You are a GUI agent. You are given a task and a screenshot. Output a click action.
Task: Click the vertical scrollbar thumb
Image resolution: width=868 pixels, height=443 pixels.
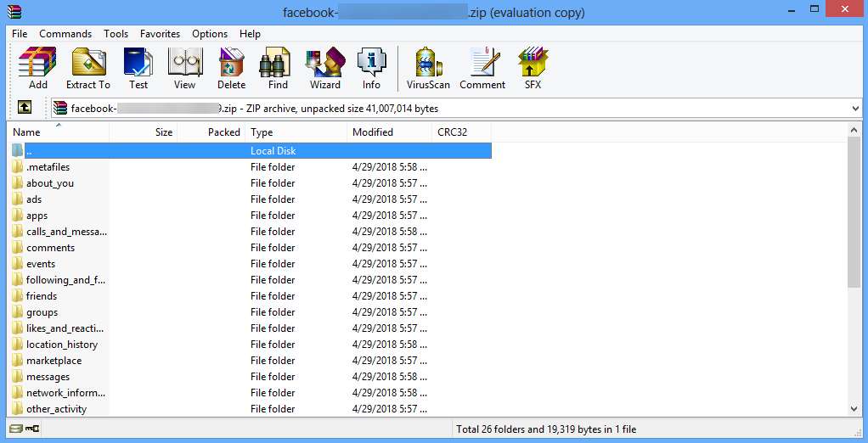coord(854,212)
